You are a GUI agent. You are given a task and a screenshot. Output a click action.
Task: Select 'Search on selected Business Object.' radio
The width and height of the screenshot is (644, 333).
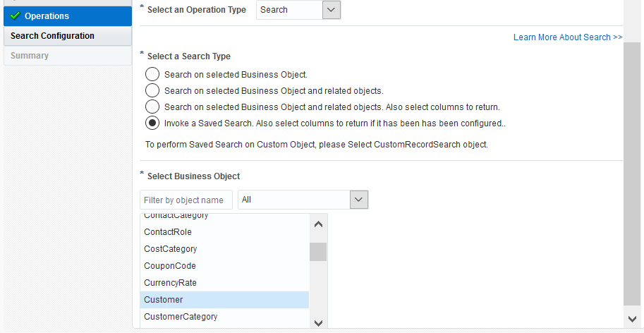(x=152, y=73)
